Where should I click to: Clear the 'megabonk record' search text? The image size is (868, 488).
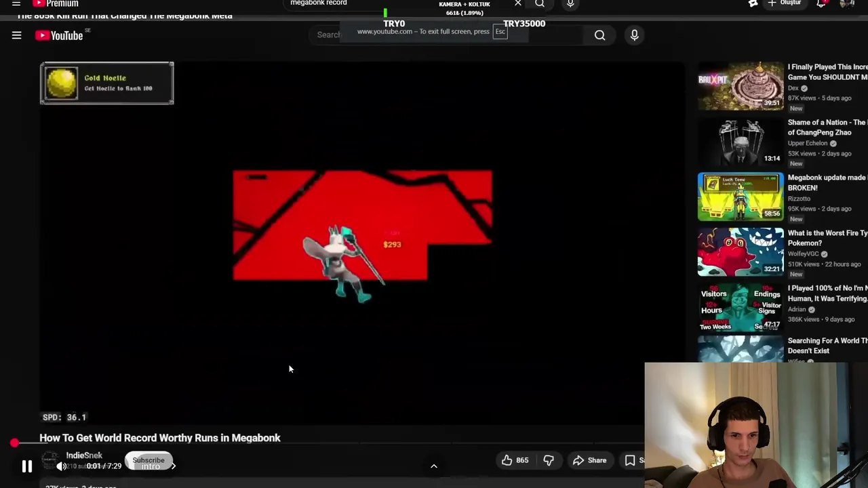[518, 3]
